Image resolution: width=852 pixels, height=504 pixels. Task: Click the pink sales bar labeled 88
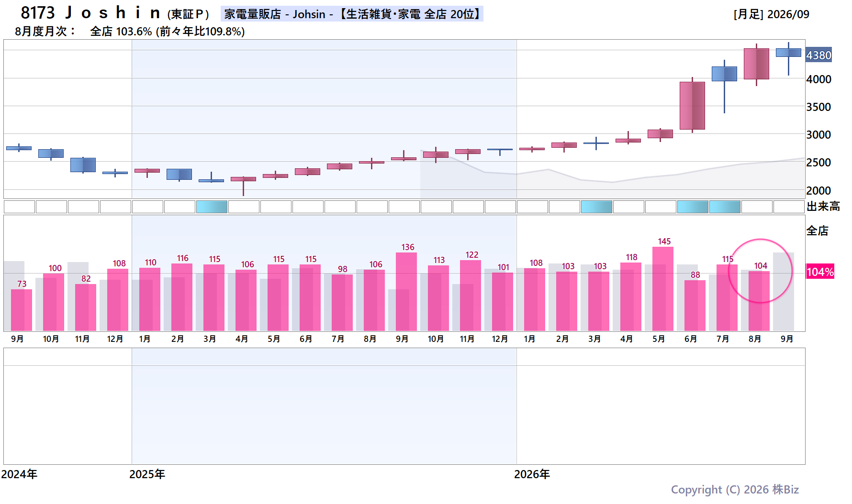[x=695, y=306]
